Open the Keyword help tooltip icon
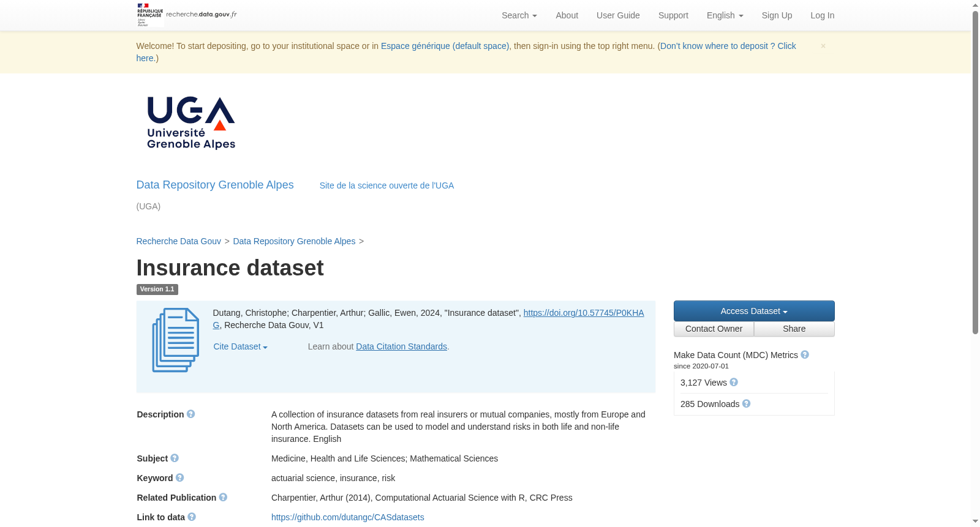 click(180, 478)
